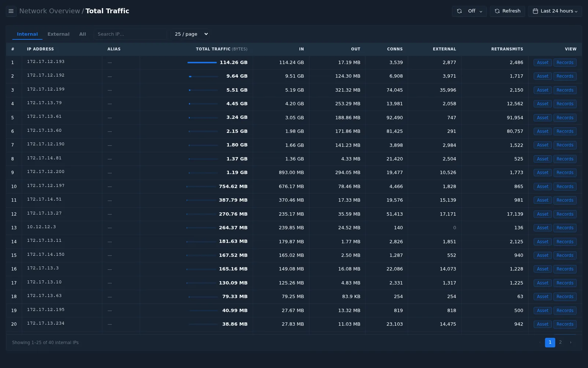Open Asset view for 172.17.12.199
The width and height of the screenshot is (588, 368).
coord(542,90)
